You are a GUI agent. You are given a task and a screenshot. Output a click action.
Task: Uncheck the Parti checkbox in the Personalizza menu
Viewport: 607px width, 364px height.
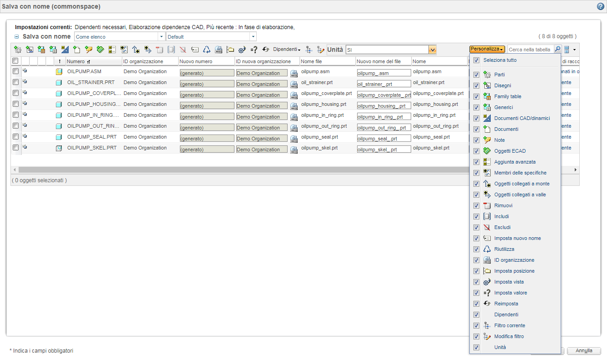point(476,75)
